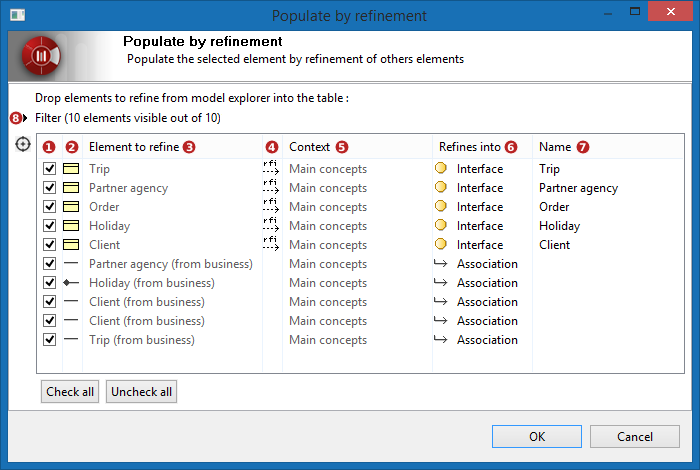
Task: Click the Association arrow icon for Trip (from business)
Action: pyautogui.click(x=441, y=339)
